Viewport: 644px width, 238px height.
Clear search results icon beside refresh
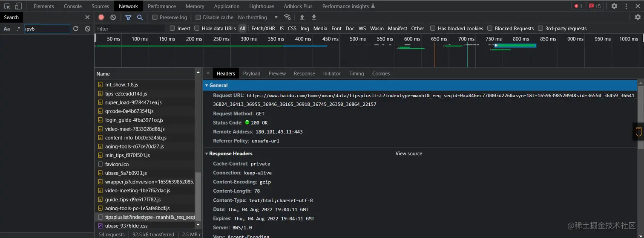[x=87, y=29]
